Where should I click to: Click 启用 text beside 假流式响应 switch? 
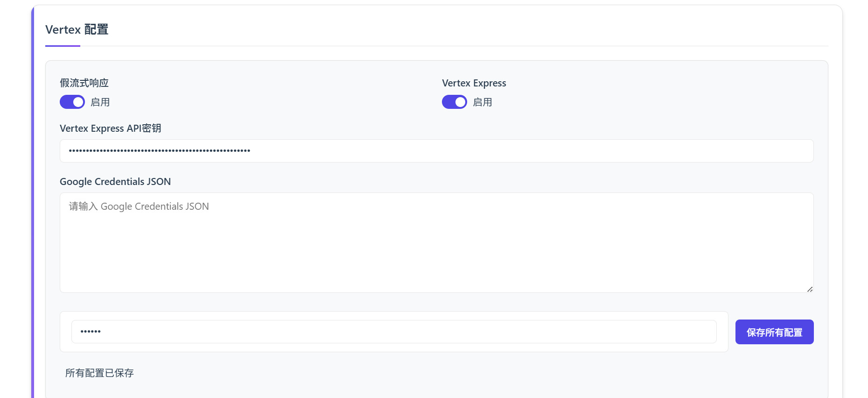[100, 102]
